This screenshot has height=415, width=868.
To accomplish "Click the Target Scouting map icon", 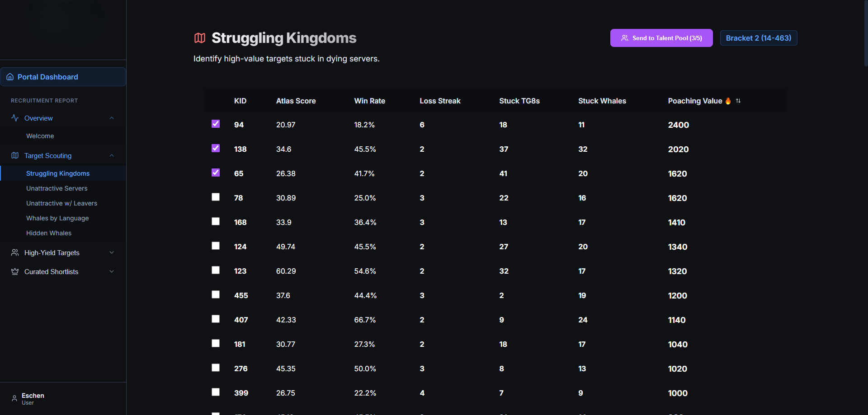I will pos(15,155).
